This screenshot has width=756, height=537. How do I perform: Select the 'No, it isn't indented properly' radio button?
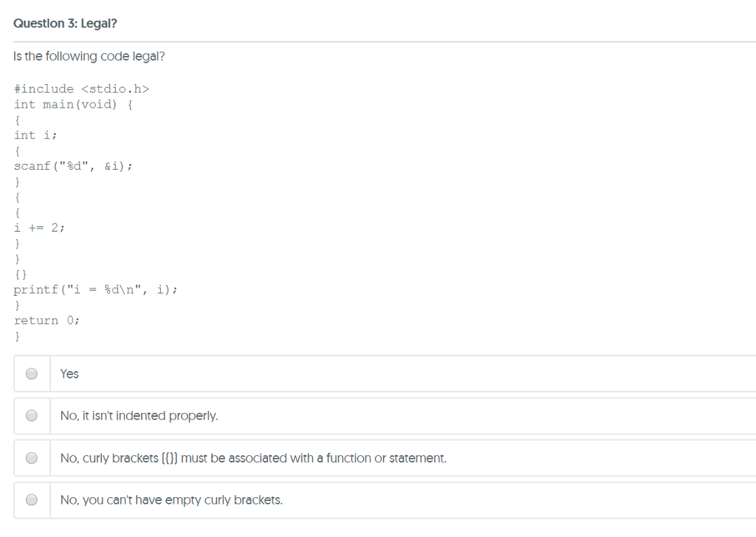pos(31,415)
